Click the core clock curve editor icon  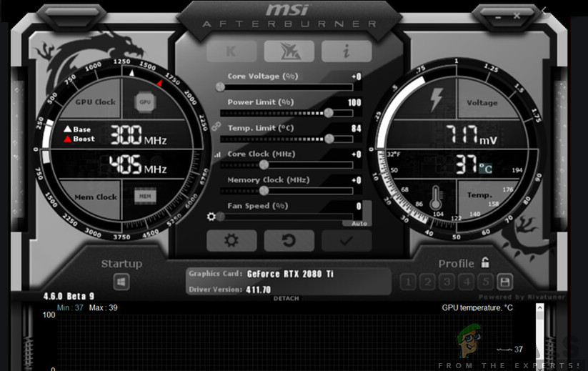pos(217,154)
